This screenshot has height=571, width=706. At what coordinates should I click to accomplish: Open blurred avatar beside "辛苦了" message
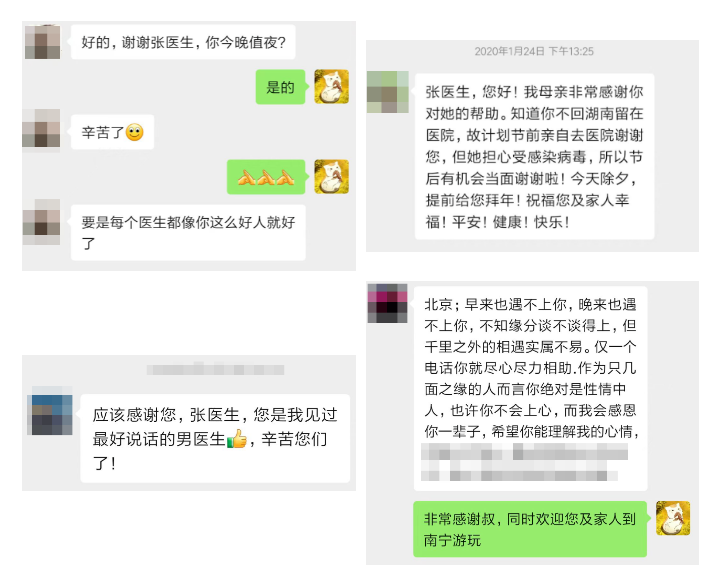click(41, 128)
